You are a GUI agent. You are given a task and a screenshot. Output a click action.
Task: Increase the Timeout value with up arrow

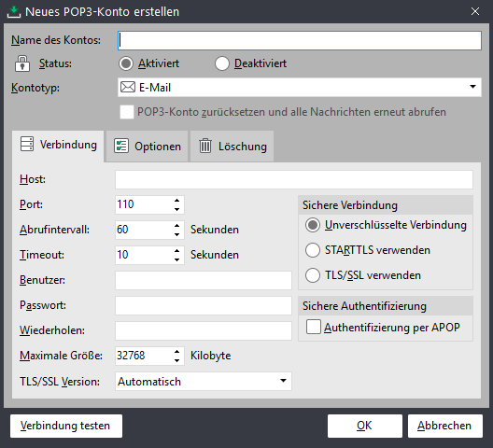point(177,250)
